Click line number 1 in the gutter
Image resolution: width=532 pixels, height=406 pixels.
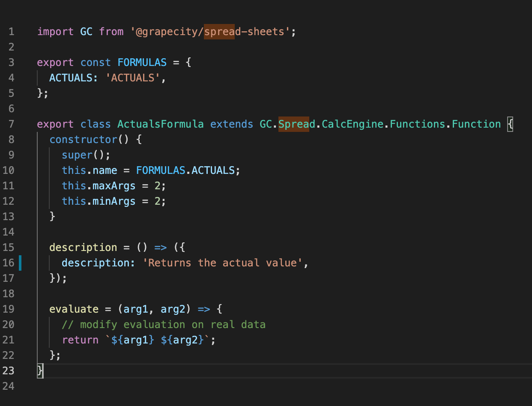[11, 31]
